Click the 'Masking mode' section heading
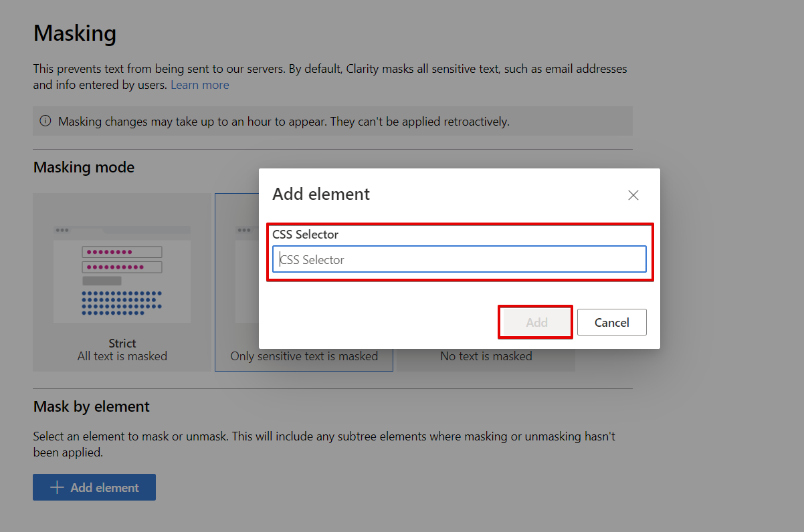The image size is (804, 532). pos(84,167)
